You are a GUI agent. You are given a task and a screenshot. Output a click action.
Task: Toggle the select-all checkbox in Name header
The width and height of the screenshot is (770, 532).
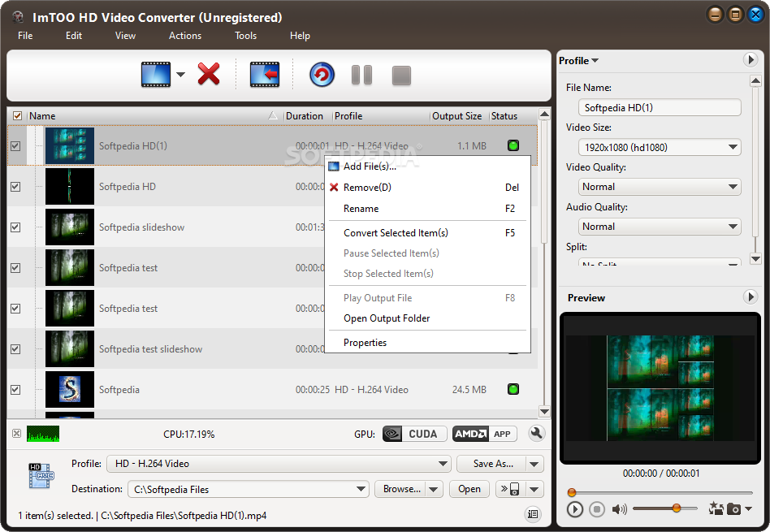18,116
